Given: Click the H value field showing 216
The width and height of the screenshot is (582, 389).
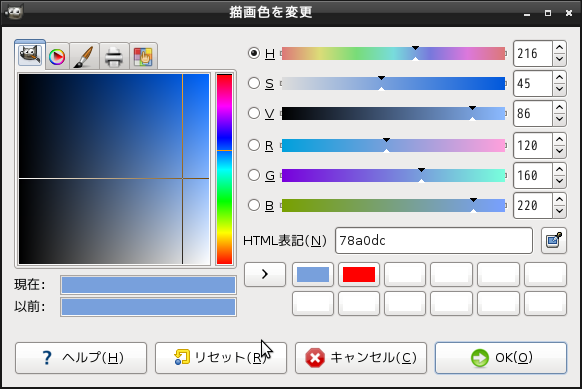Looking at the screenshot, I should point(533,53).
